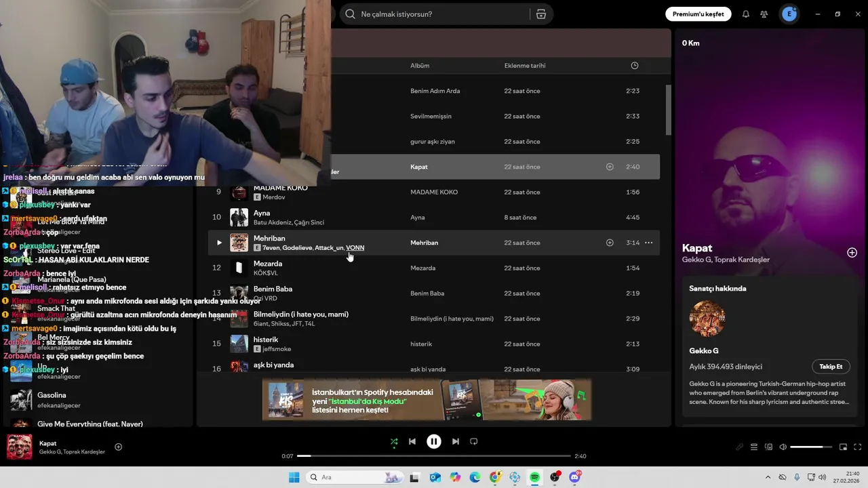868x488 pixels.
Task: Toggle repeat mode
Action: (474, 441)
